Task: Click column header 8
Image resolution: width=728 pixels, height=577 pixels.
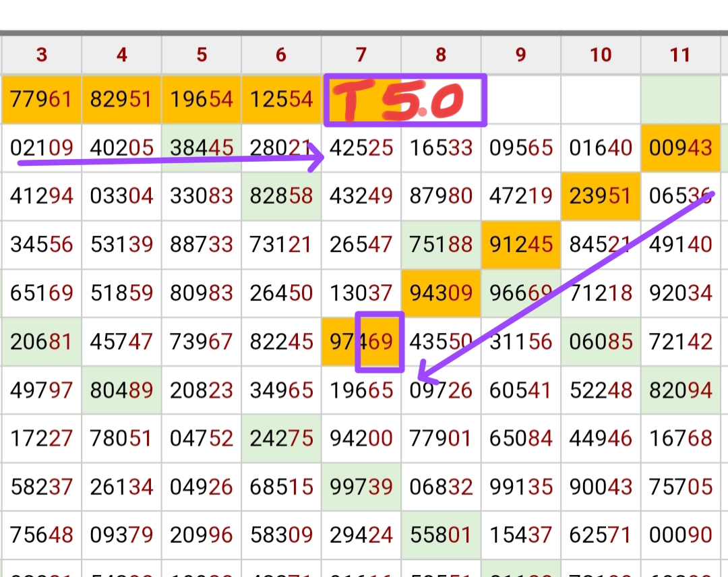Action: point(441,55)
